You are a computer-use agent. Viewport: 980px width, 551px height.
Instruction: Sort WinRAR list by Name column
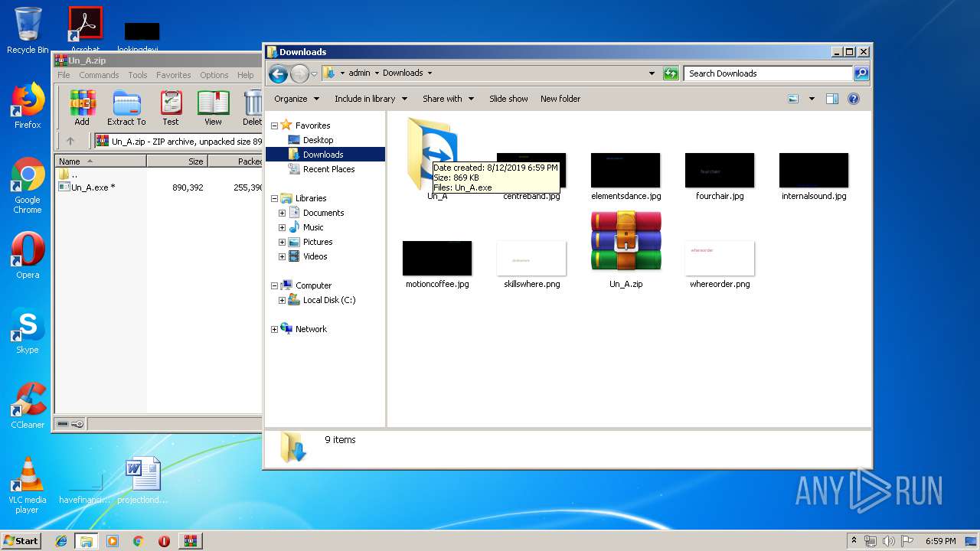click(100, 161)
